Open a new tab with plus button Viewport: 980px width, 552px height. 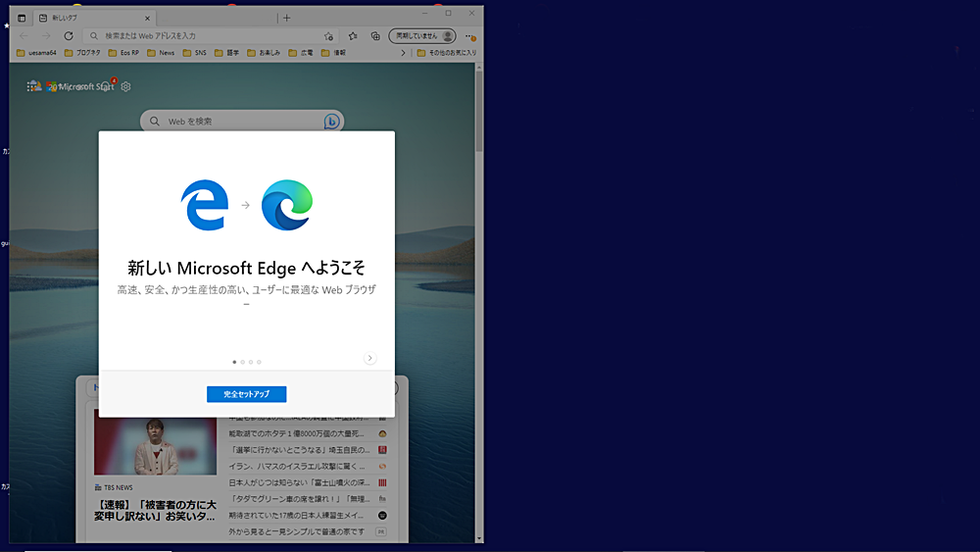tap(286, 18)
